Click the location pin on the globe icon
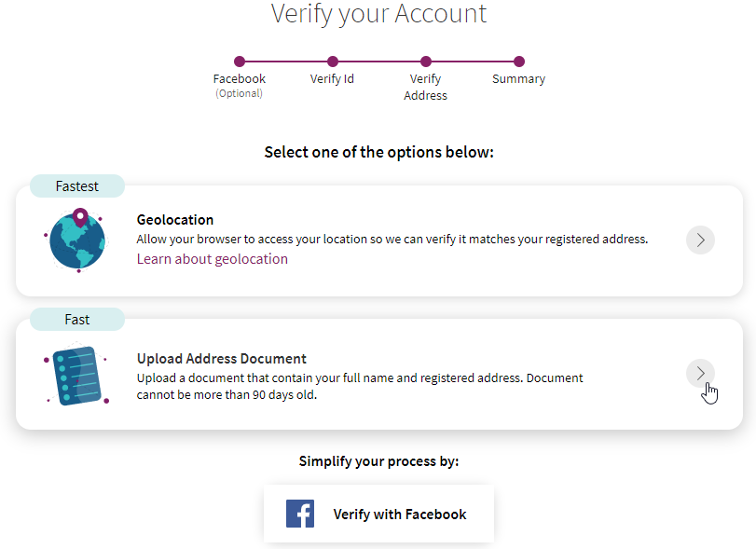 pyautogui.click(x=82, y=218)
